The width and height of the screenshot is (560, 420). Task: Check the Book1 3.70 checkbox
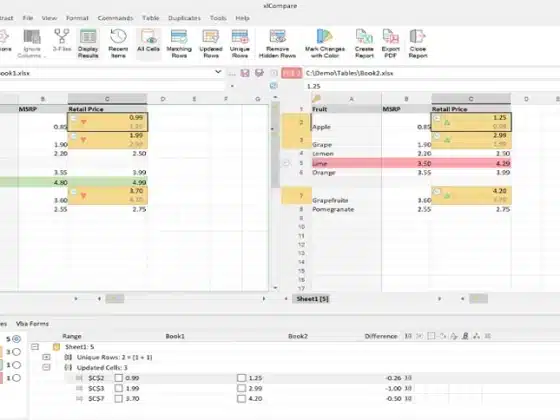click(119, 399)
